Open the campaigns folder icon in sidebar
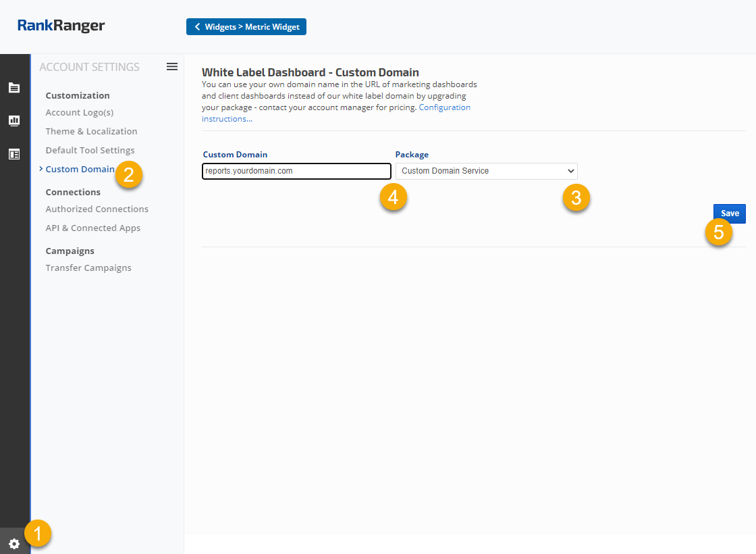 pos(14,88)
